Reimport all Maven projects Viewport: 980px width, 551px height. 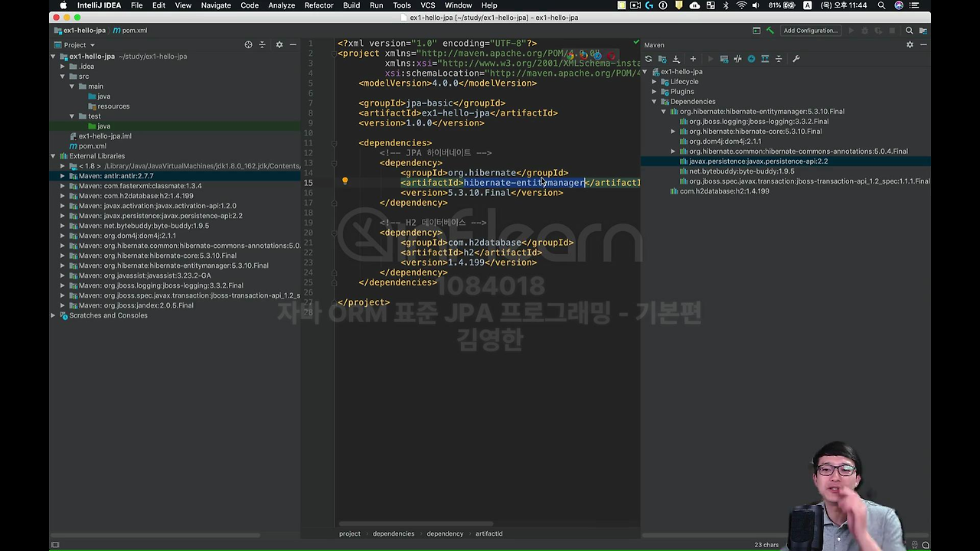click(648, 59)
